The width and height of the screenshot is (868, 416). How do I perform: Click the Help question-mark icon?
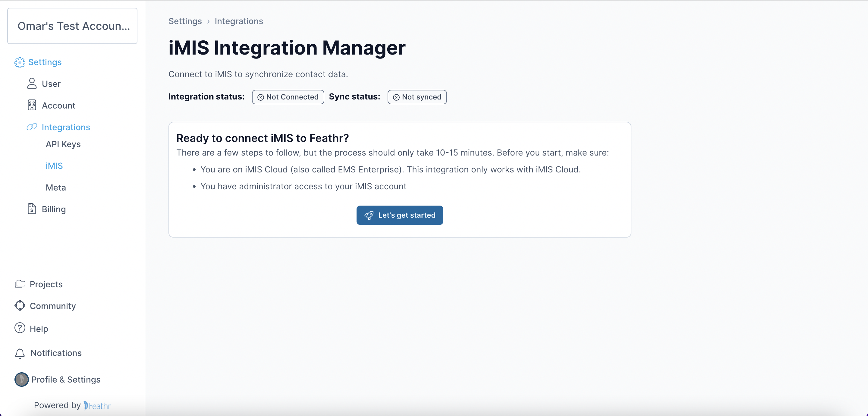[x=20, y=328]
